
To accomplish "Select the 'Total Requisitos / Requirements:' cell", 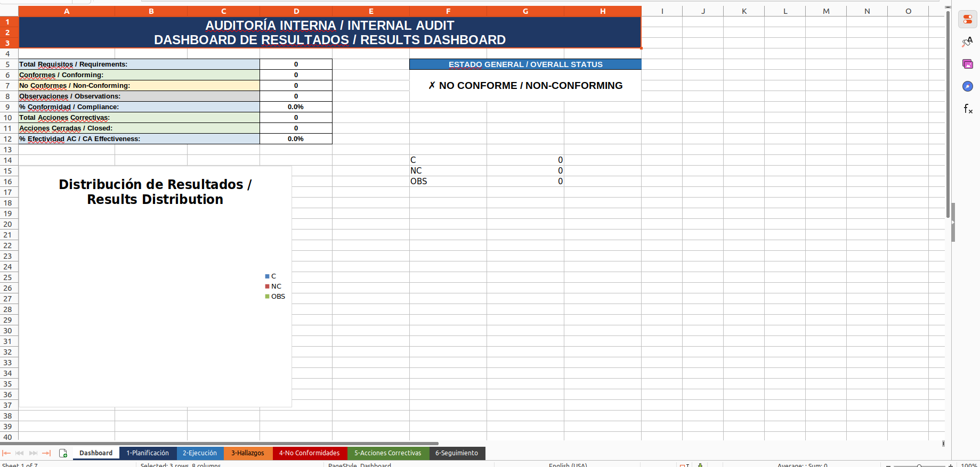I will [139, 64].
